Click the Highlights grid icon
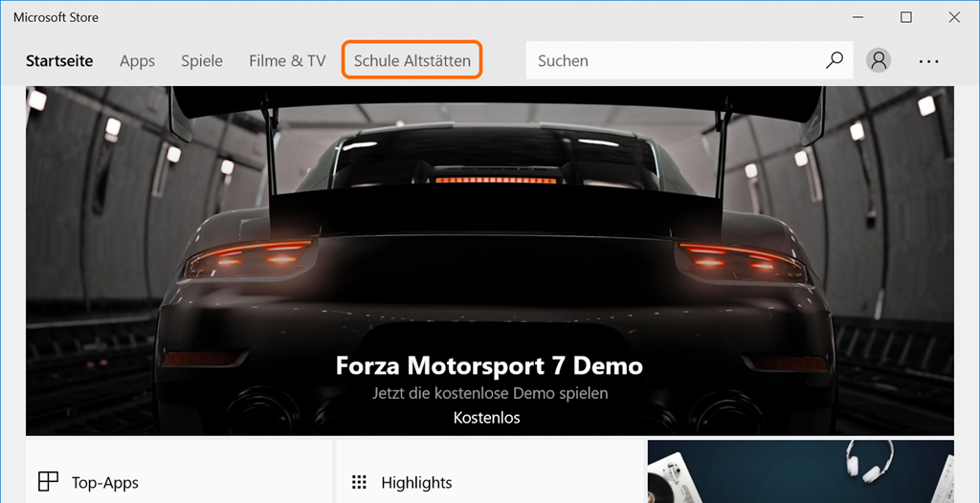This screenshot has height=503, width=980. tap(360, 482)
